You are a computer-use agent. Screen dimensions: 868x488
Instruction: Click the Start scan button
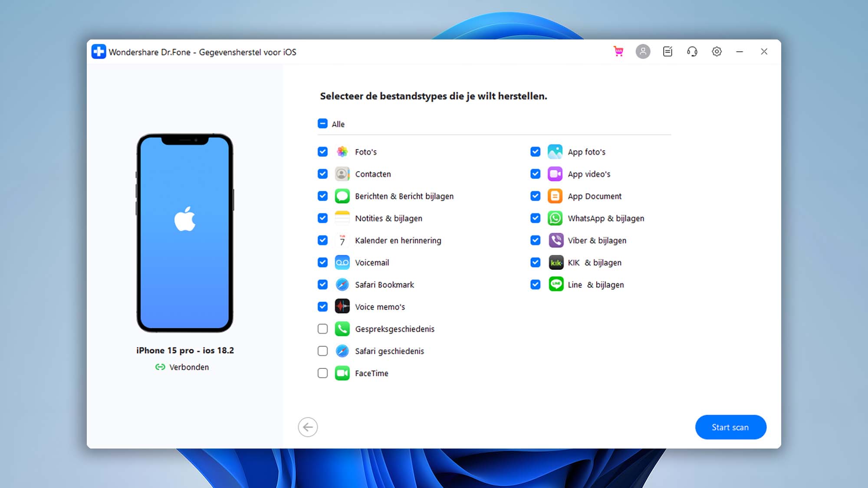tap(730, 427)
